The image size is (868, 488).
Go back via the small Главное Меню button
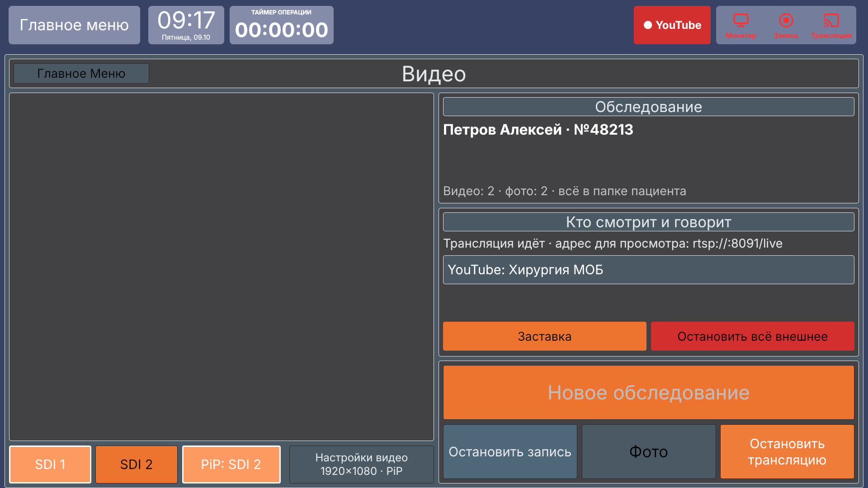81,73
